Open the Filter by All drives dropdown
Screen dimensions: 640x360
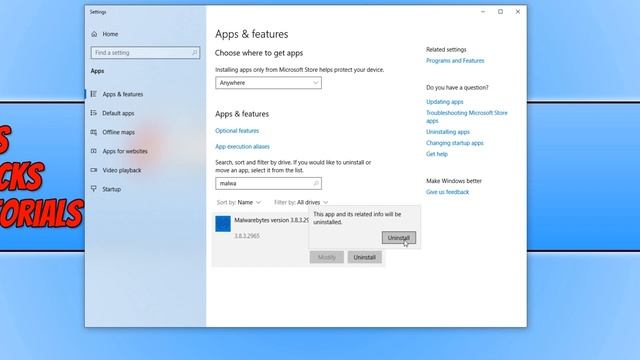[301, 202]
